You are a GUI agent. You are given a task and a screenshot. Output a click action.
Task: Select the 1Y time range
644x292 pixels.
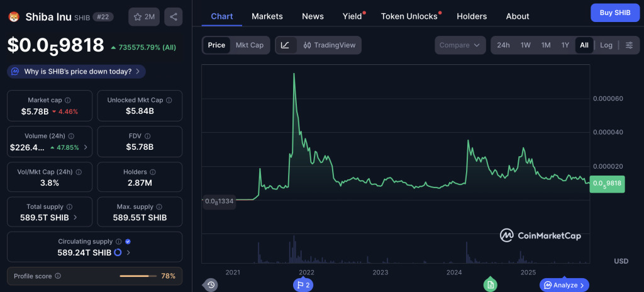(565, 45)
